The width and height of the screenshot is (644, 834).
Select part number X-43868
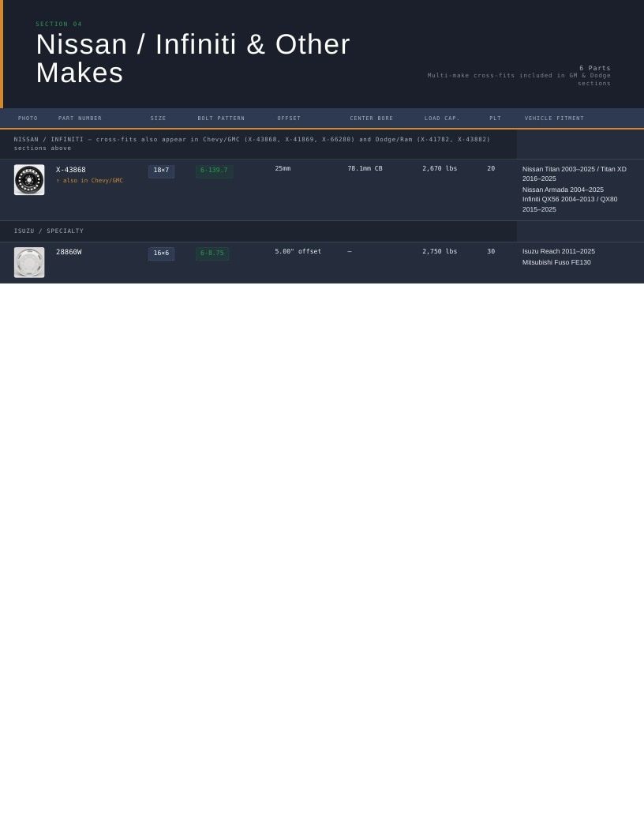[x=71, y=170]
